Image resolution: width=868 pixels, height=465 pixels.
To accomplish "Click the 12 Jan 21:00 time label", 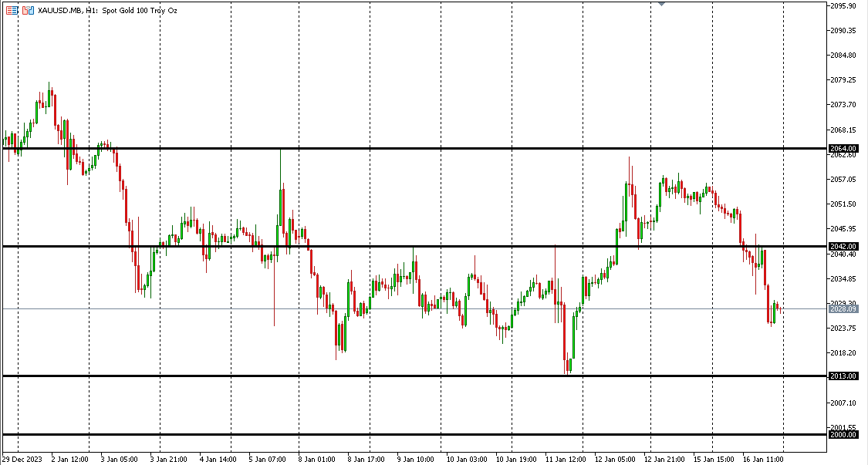I will pyautogui.click(x=665, y=459).
